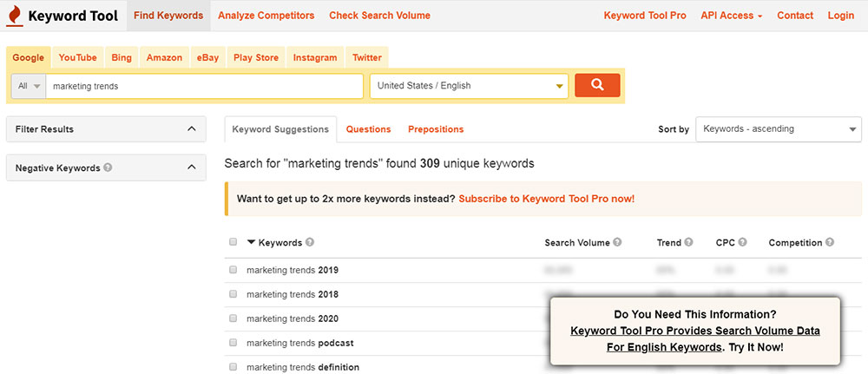Click popup link about Search Volume Data
The image size is (868, 374).
pos(694,339)
